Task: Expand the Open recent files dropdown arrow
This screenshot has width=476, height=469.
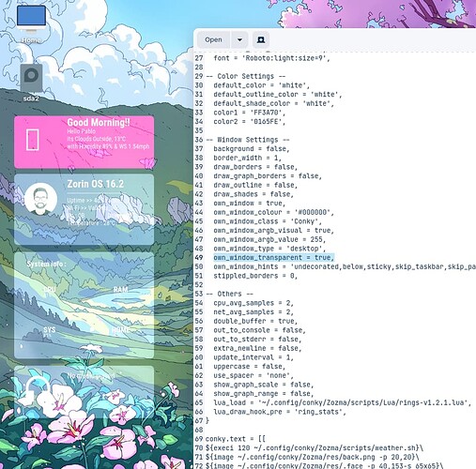Action: coord(239,40)
